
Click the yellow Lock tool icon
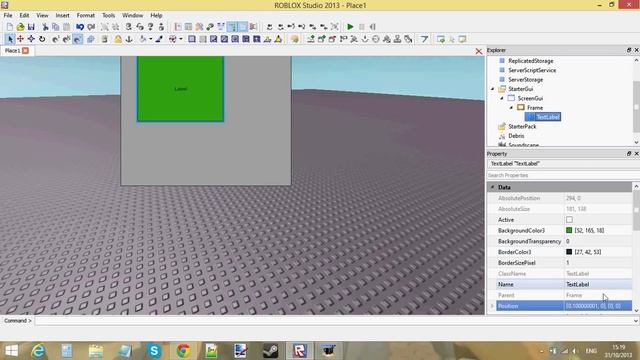tap(118, 39)
